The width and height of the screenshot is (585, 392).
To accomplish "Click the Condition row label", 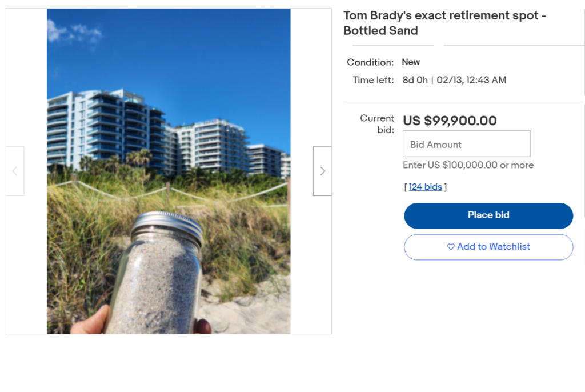I will 370,62.
